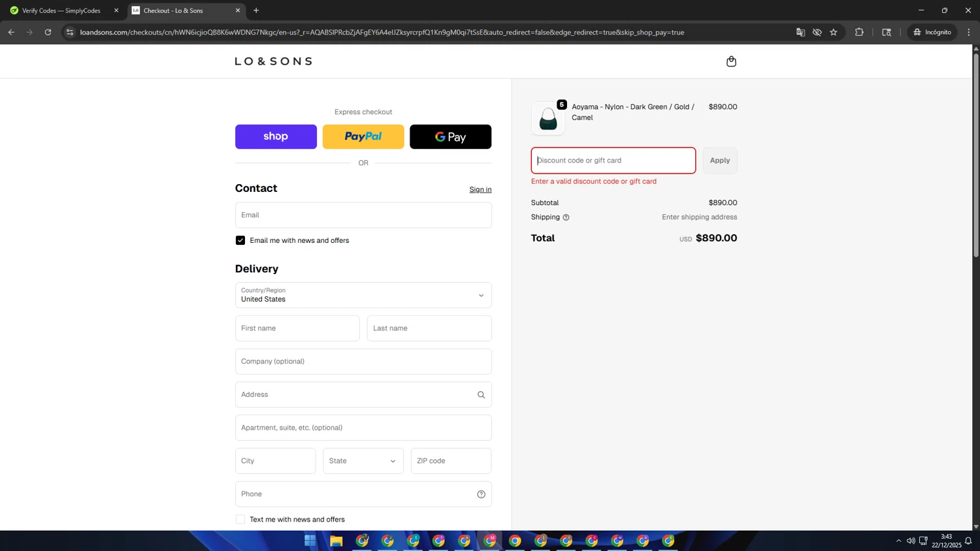Click the Last name field
This screenshot has width=980, height=551.
pos(429,328)
